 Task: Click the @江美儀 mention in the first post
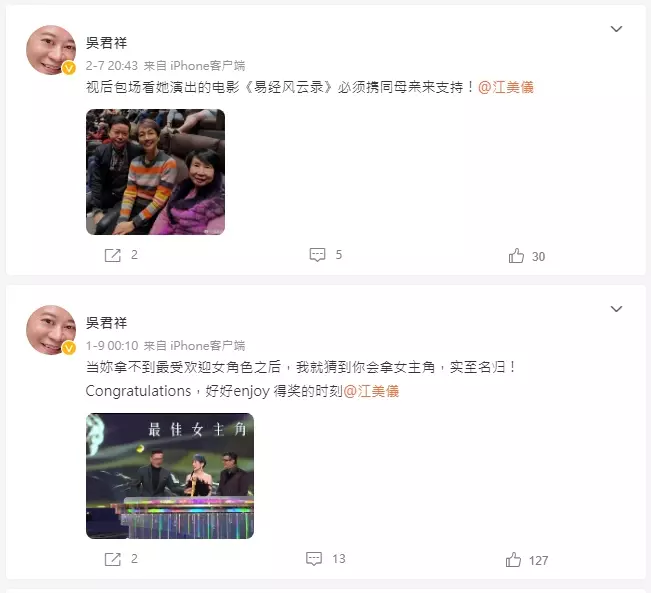[x=506, y=87]
